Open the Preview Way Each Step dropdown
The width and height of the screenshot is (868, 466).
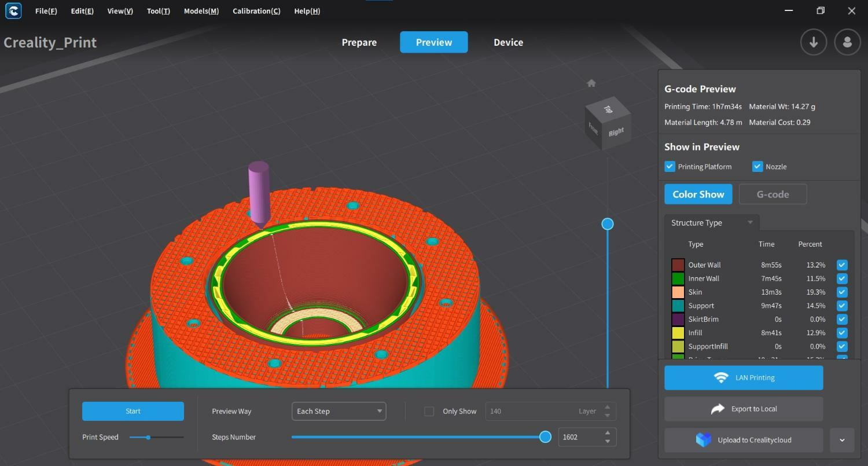coord(339,412)
